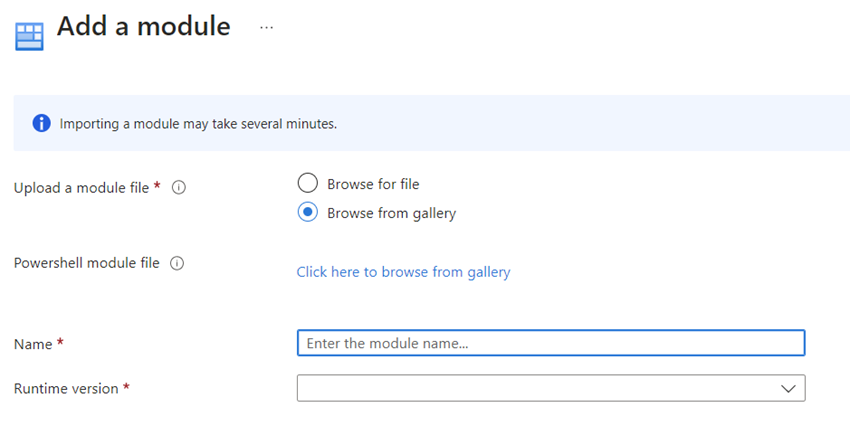
Task: Click the red asterisk beside Runtime version
Action: pyautogui.click(x=126, y=386)
